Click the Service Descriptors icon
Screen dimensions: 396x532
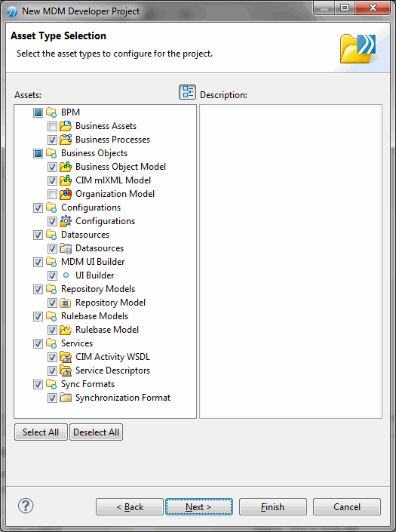click(x=66, y=371)
